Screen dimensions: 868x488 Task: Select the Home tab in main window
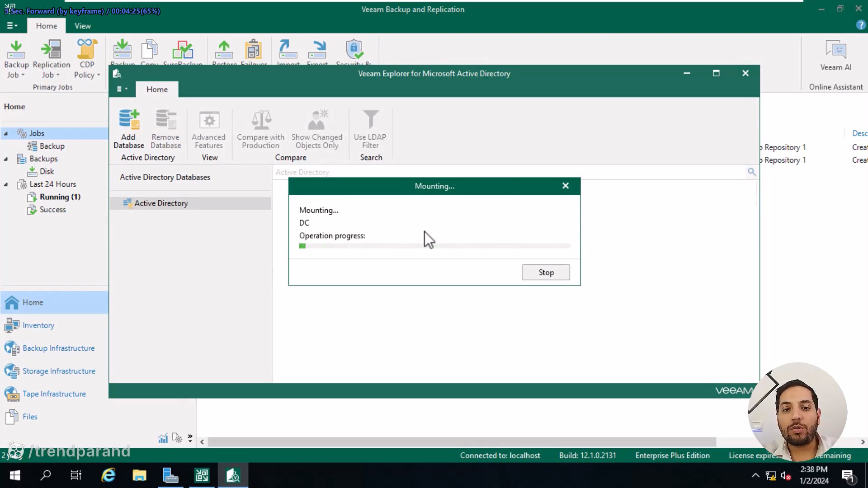(47, 26)
